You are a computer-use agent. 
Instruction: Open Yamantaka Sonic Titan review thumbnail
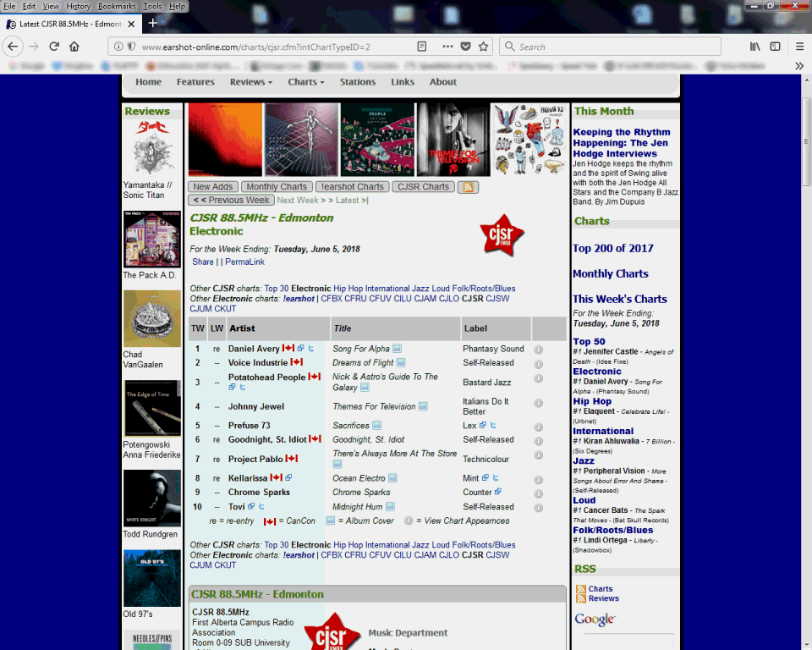coord(151,149)
